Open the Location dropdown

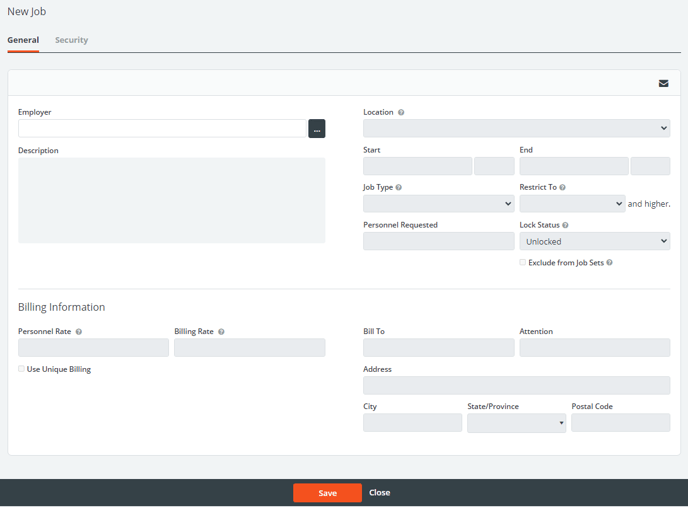[x=516, y=129]
